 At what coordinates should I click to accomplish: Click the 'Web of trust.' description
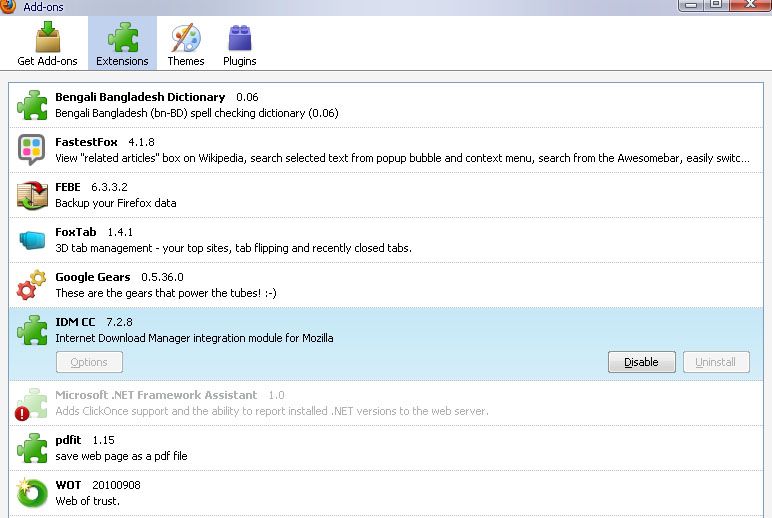[87, 501]
